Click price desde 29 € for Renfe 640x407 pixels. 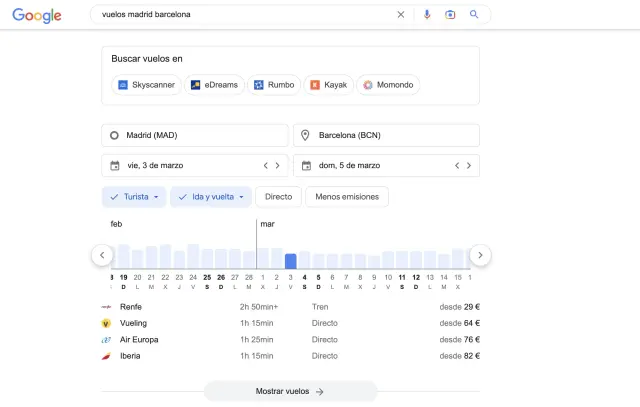(x=460, y=307)
